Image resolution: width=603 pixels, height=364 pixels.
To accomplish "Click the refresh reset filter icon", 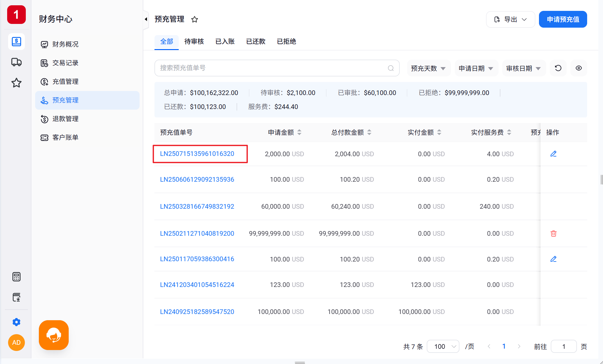I will point(558,68).
